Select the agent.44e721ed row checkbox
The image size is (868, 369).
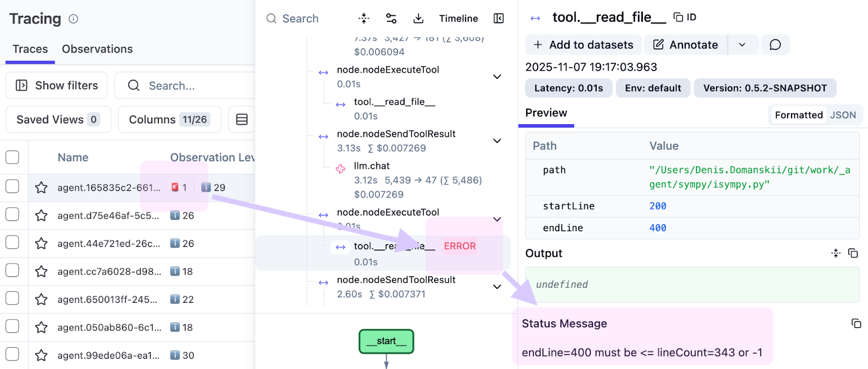pos(12,243)
